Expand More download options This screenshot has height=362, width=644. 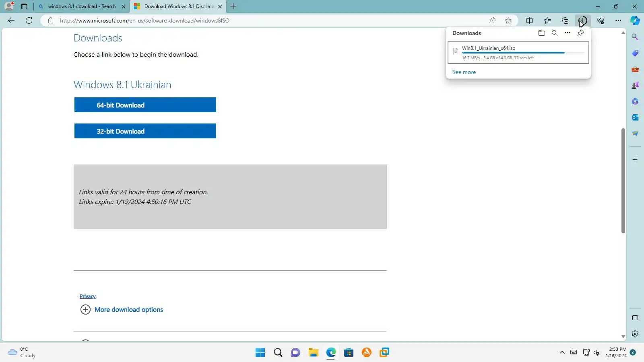pyautogui.click(x=122, y=310)
